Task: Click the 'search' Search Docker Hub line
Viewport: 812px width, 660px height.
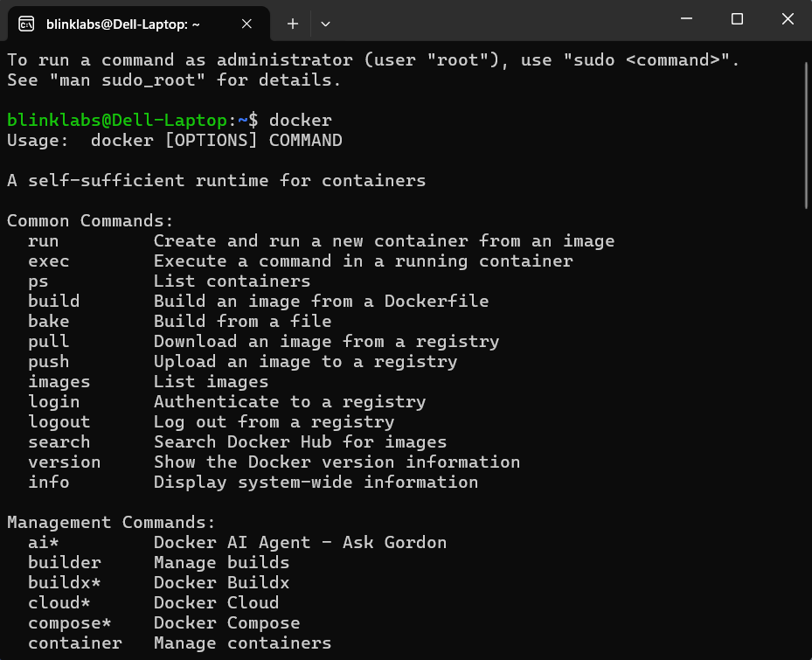Action: [59, 441]
